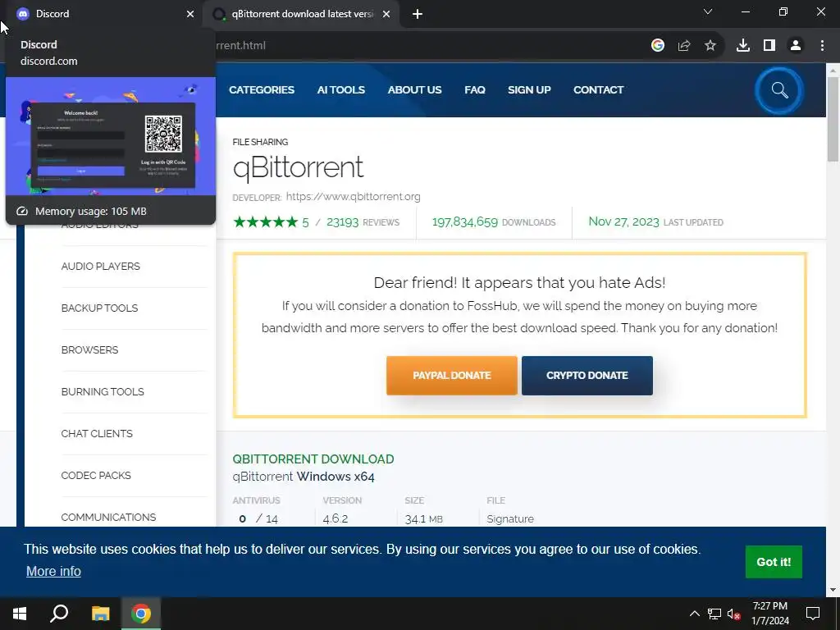Switch to the Discord tab

[x=102, y=14]
